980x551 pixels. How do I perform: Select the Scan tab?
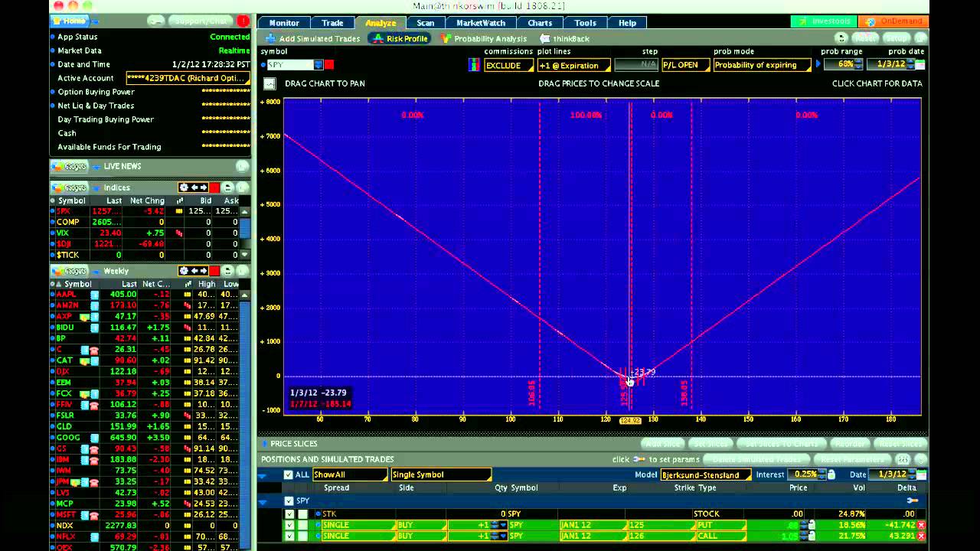click(425, 22)
